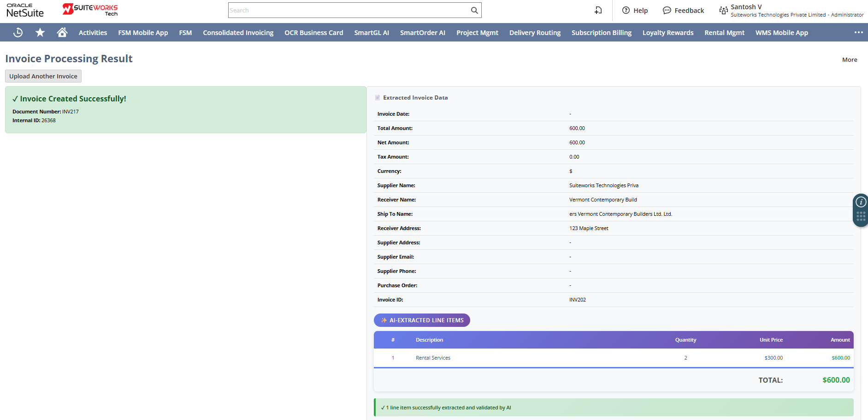
Task: Open the Shortcuts star icon
Action: [x=40, y=33]
